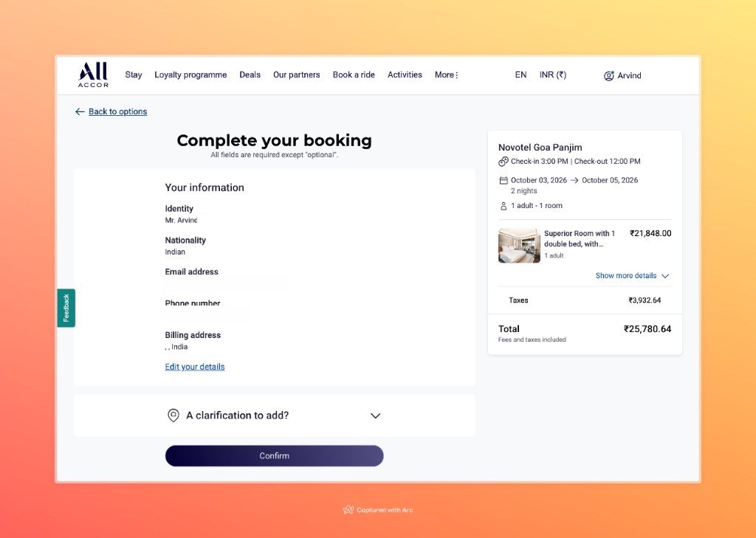Click the Complete your booking title
This screenshot has width=756, height=538.
click(x=275, y=140)
